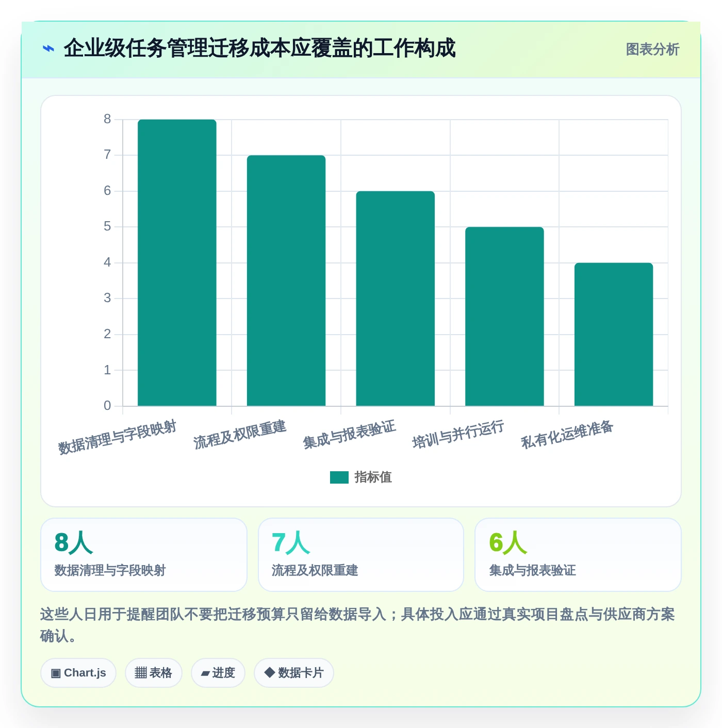Click the 私有化运维准备 bar in chart

[x=614, y=335]
